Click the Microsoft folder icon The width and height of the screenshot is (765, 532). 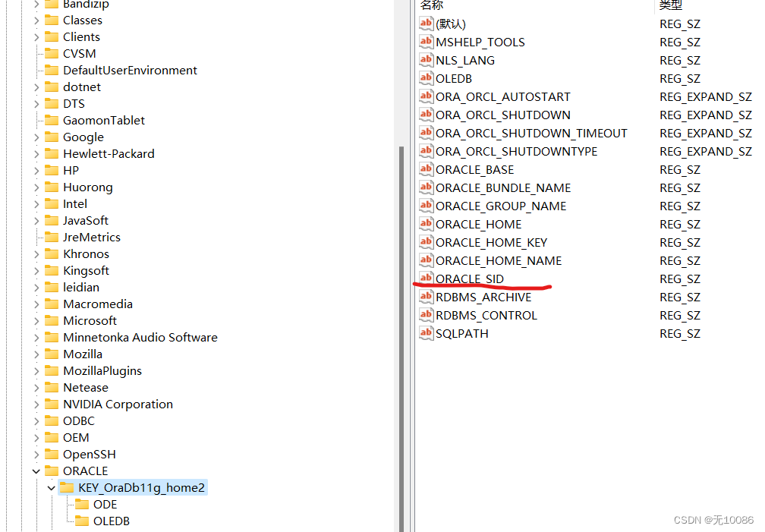52,320
